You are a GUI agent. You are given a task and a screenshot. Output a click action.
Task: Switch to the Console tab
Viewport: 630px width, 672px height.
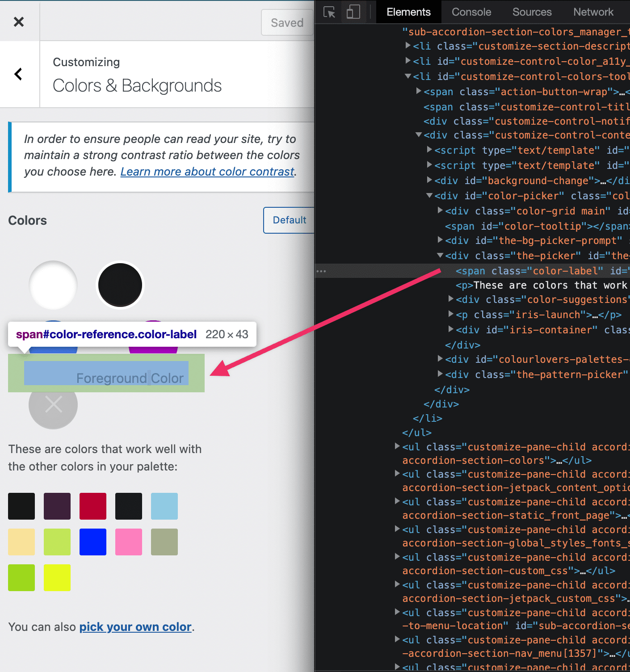coord(471,12)
